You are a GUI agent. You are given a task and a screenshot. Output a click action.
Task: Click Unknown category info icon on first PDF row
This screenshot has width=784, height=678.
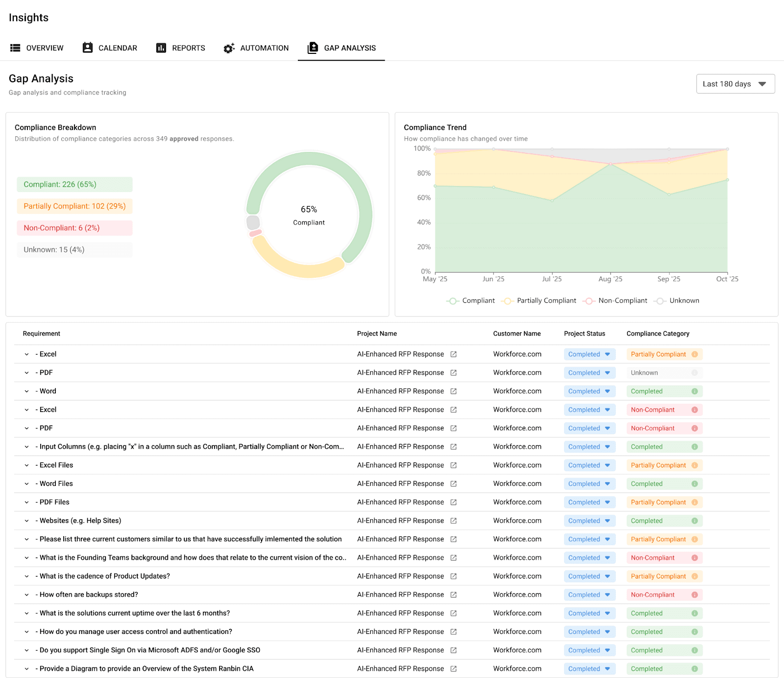(x=695, y=373)
